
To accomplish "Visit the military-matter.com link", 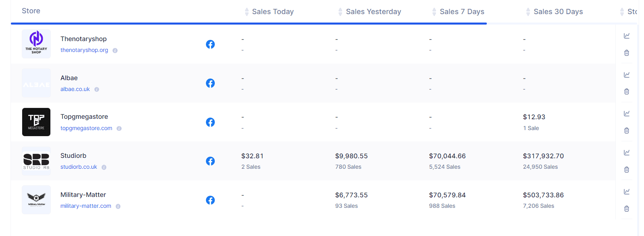I will (x=86, y=206).
